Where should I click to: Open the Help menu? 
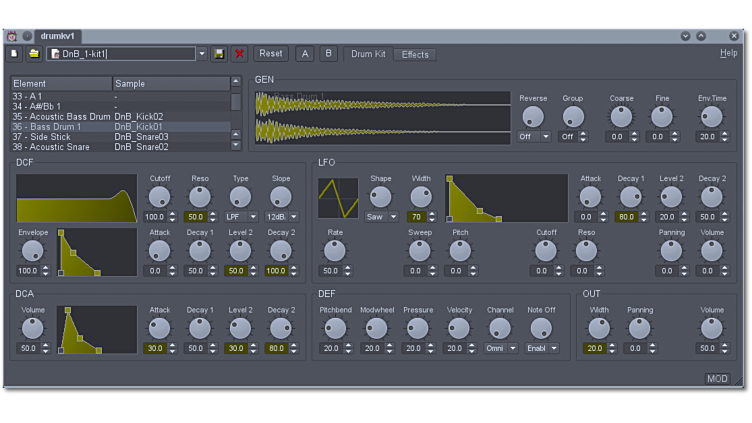point(728,53)
